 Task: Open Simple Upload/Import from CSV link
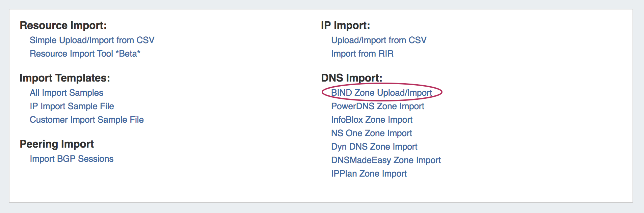[92, 40]
